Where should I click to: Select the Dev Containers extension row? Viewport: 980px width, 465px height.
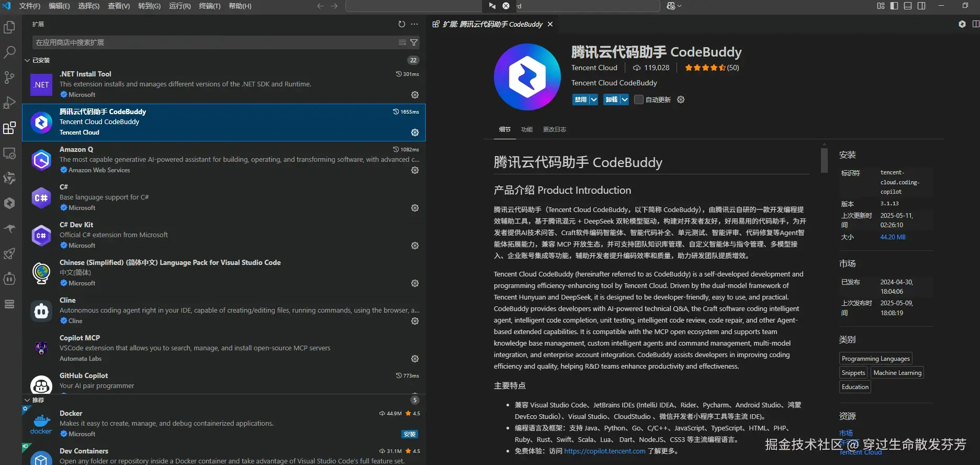[x=224, y=455]
